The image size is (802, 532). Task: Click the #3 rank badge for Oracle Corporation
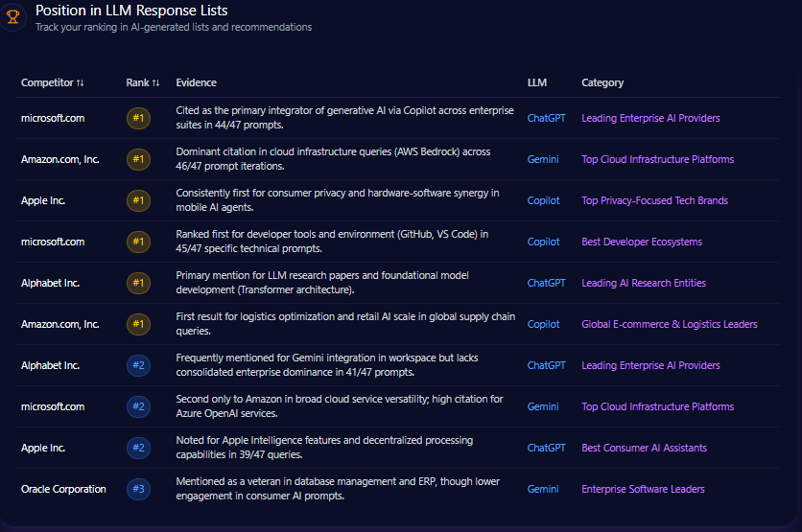tap(138, 489)
